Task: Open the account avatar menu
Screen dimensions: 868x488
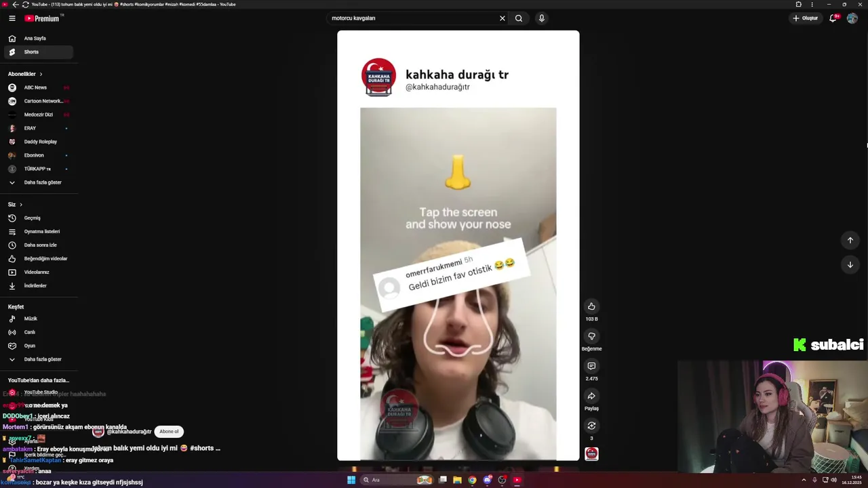Action: tap(852, 18)
